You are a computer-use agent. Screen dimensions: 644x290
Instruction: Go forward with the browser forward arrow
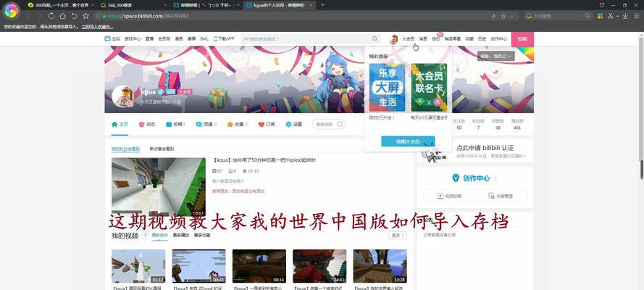(40, 16)
